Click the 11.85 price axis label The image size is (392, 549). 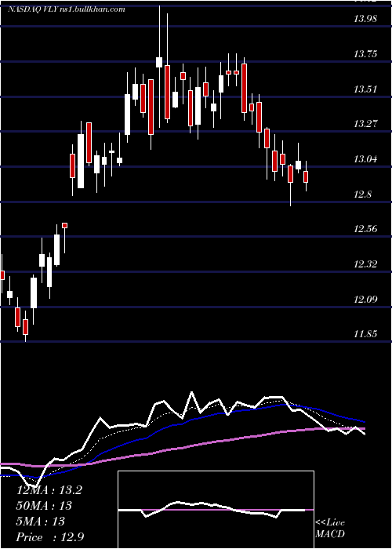365,333
